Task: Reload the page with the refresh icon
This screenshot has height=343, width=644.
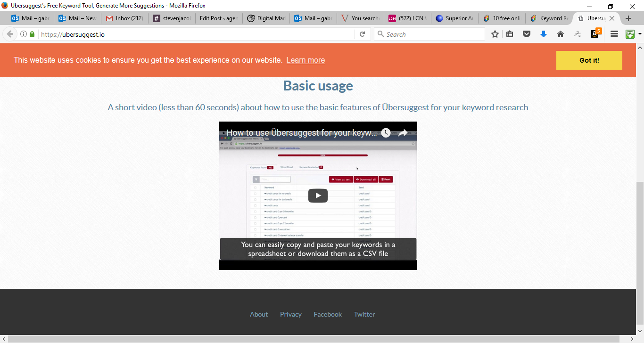Action: pos(362,34)
